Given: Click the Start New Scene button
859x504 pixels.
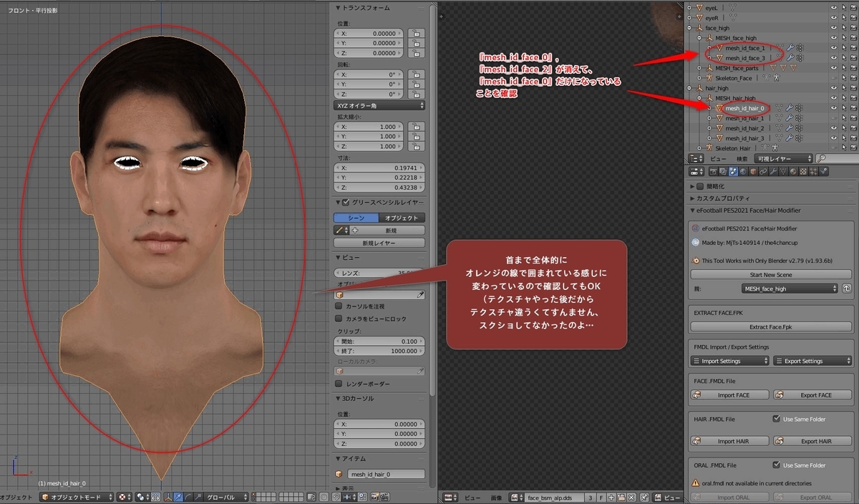Looking at the screenshot, I should [770, 275].
